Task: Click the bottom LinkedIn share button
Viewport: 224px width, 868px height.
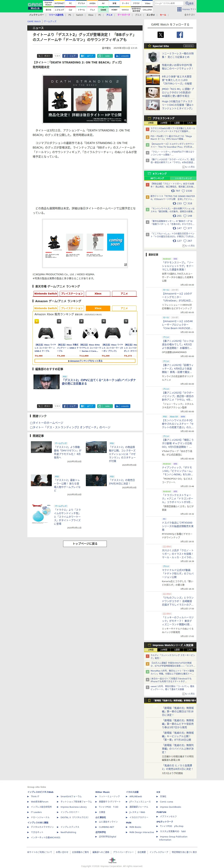Action: pyautogui.click(x=122, y=406)
